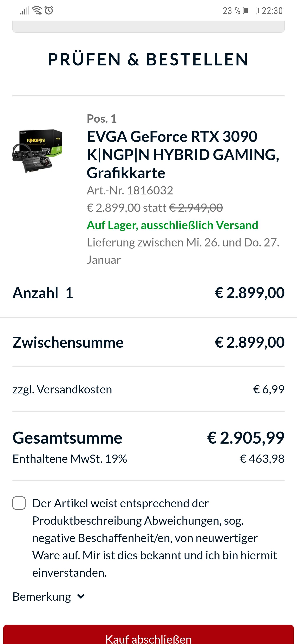Tap the signal strength icon
This screenshot has width=297, height=644.
(x=25, y=11)
